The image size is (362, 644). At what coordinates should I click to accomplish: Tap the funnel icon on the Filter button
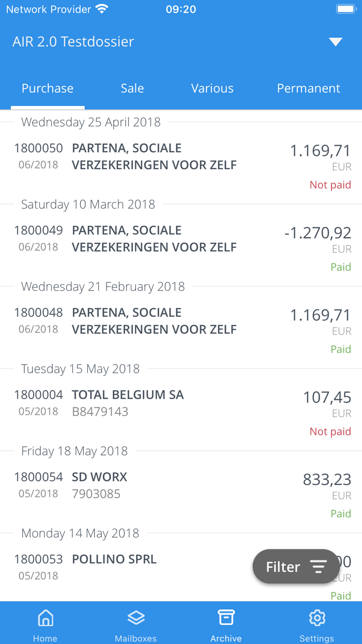pyautogui.click(x=318, y=566)
